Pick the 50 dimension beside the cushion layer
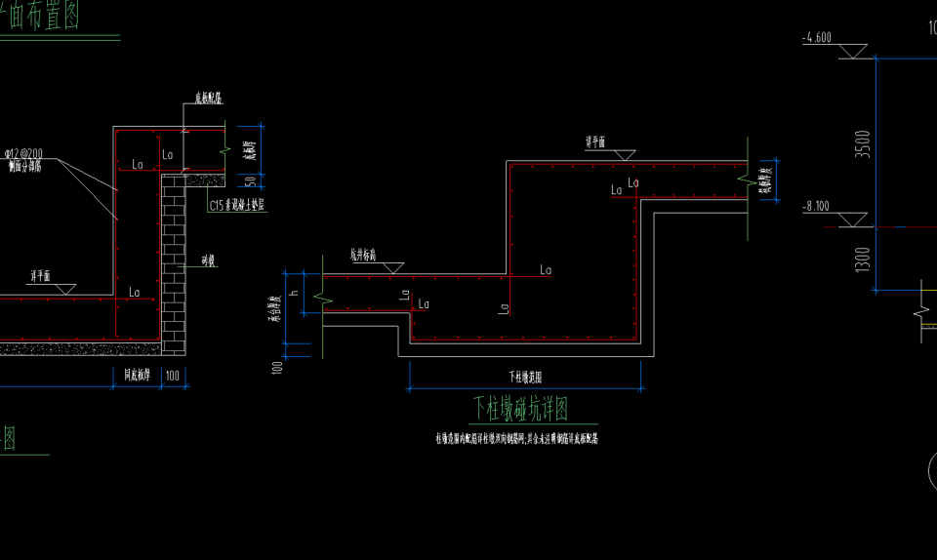937x560 pixels. coord(250,180)
